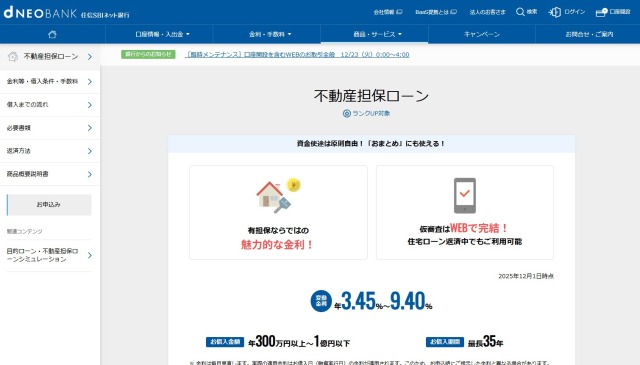
Task: Click the house icon beside 不動産担保ローン sidebar title
Action: [13, 56]
